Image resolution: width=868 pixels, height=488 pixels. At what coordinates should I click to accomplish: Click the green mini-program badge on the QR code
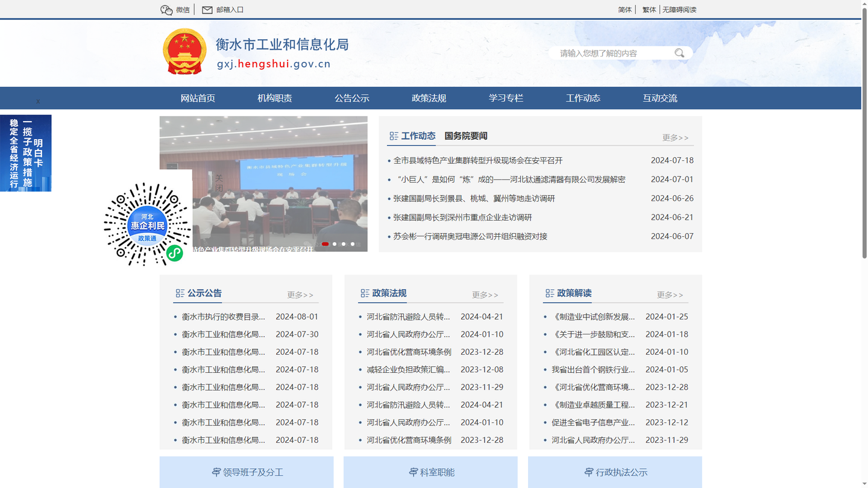pos(175,253)
